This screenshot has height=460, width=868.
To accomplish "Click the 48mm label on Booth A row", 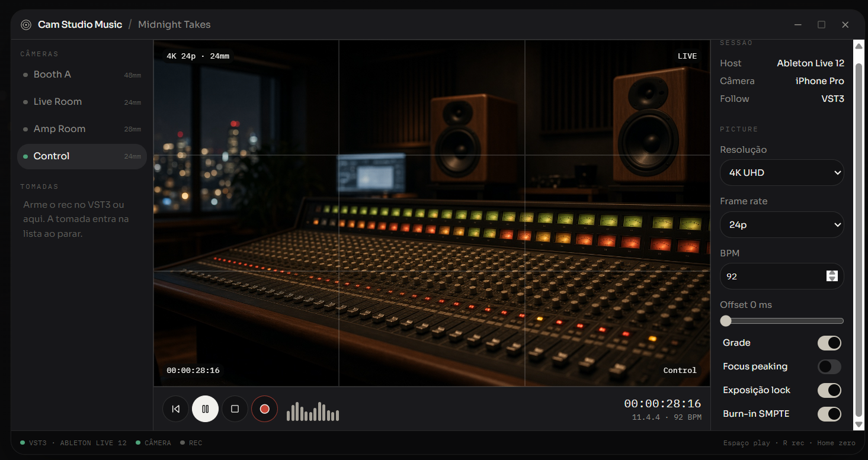I will [133, 75].
